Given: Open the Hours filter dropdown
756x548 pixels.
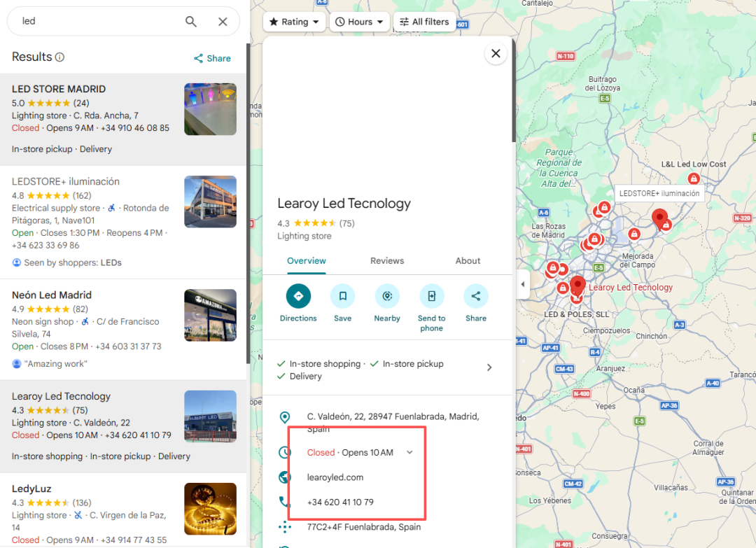Looking at the screenshot, I should [x=359, y=22].
